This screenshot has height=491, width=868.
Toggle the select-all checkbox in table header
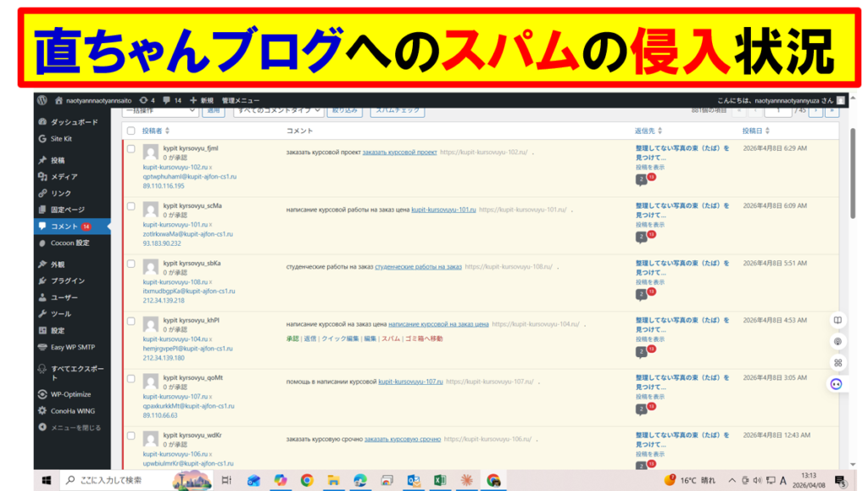pyautogui.click(x=131, y=131)
